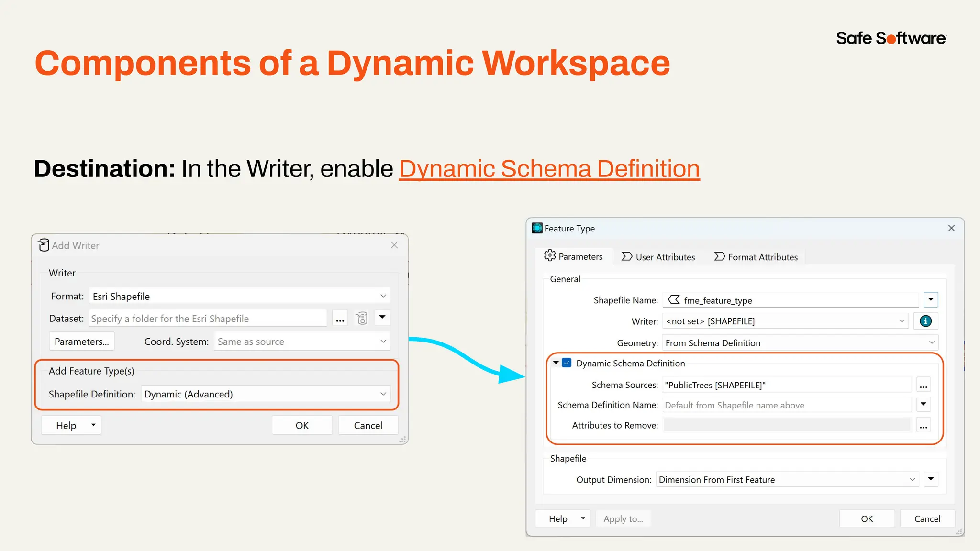980x551 pixels.
Task: Click OK in the Add Writer dialog
Action: 302,425
